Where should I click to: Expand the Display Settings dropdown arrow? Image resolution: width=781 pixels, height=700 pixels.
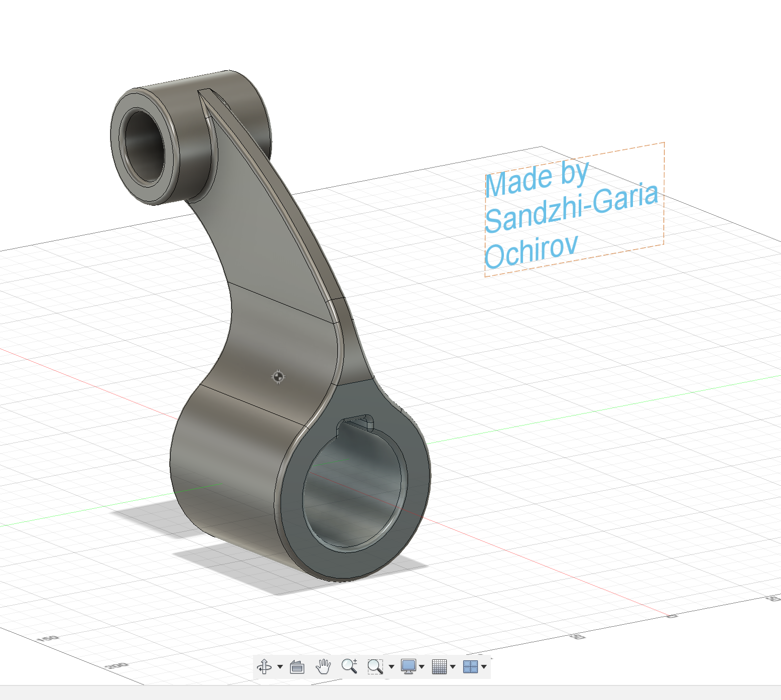point(422,667)
